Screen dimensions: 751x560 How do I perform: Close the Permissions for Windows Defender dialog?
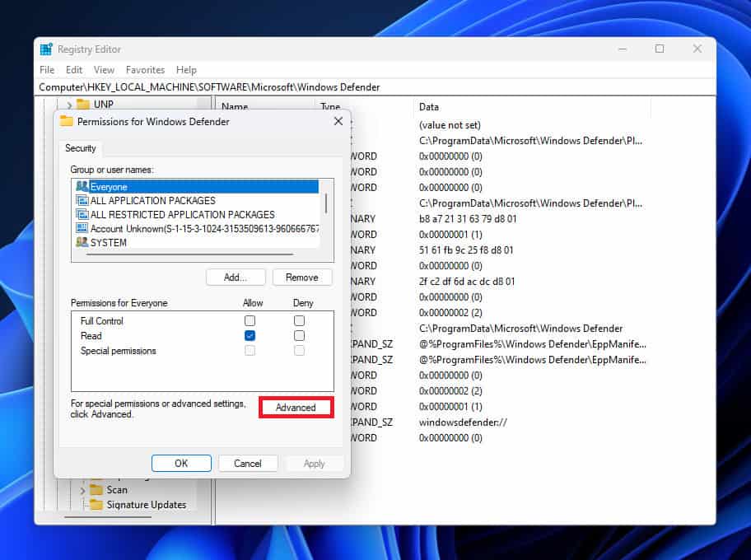pos(338,121)
